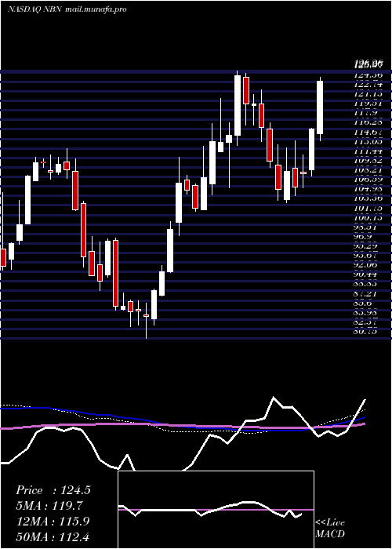
Task: Click the 88.83 price axis label
Action: pyautogui.click(x=366, y=284)
